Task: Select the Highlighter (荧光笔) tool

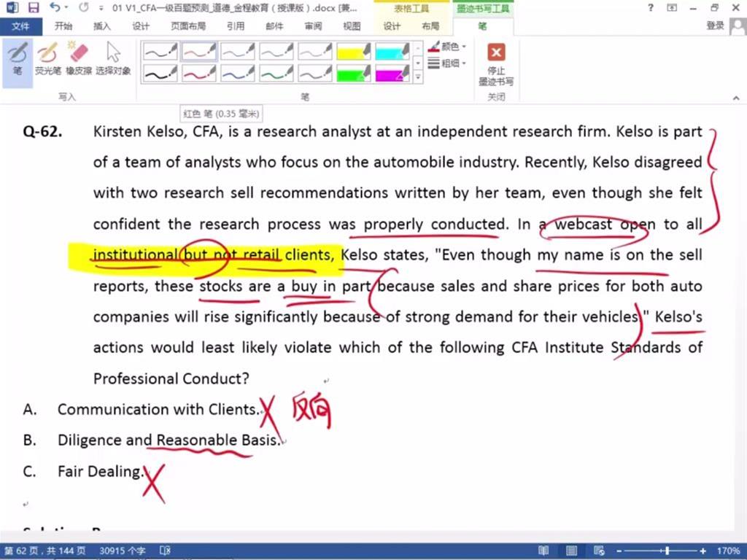Action: tap(47, 58)
